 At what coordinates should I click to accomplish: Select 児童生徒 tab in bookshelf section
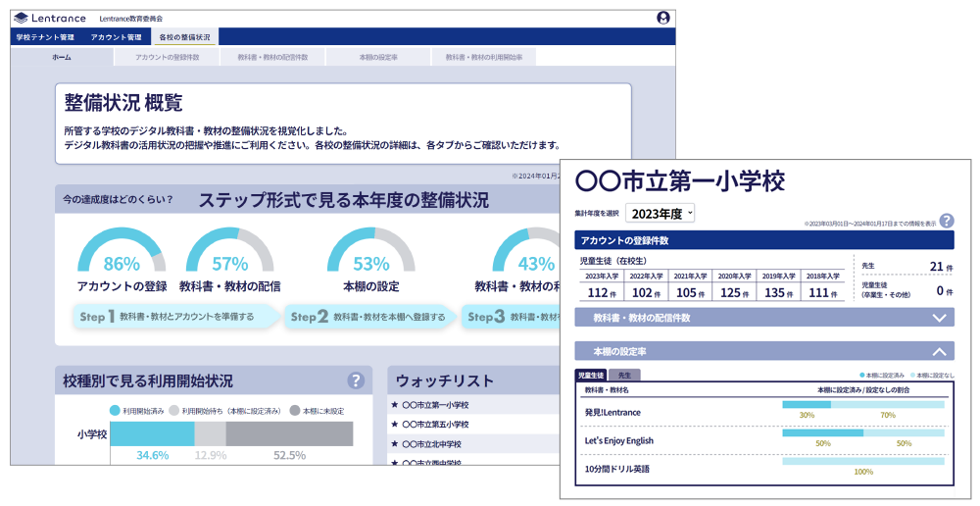591,376
